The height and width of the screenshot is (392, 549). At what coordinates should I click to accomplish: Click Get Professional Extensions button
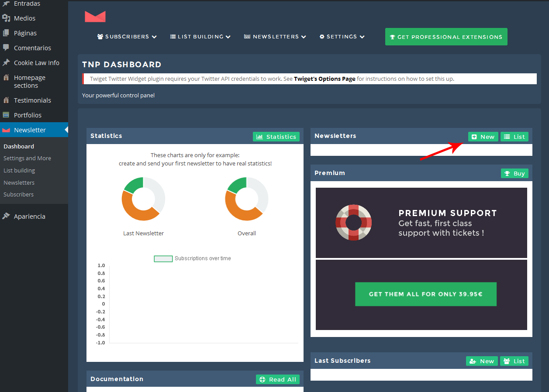tap(446, 37)
